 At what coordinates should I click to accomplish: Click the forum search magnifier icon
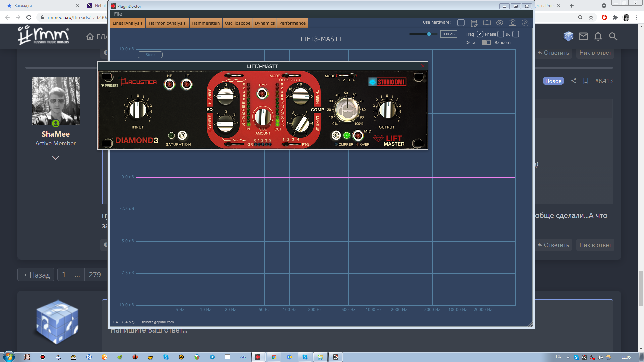(x=613, y=36)
